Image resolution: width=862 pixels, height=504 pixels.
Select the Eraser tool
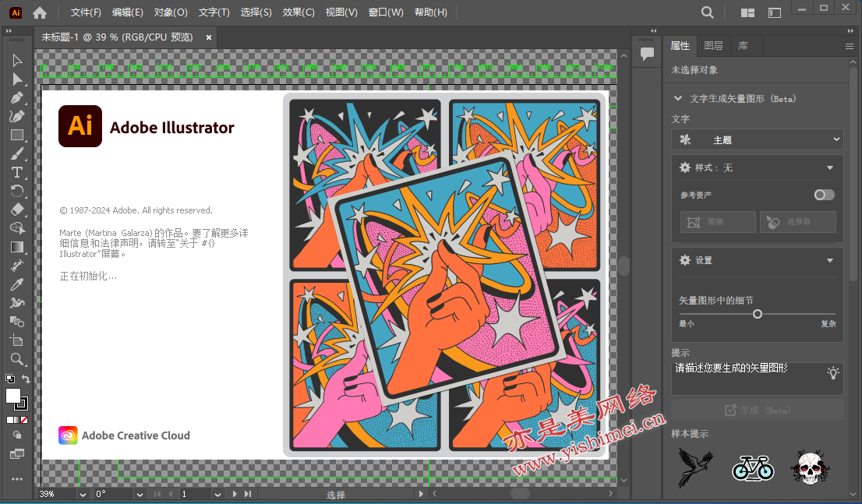pos(17,210)
